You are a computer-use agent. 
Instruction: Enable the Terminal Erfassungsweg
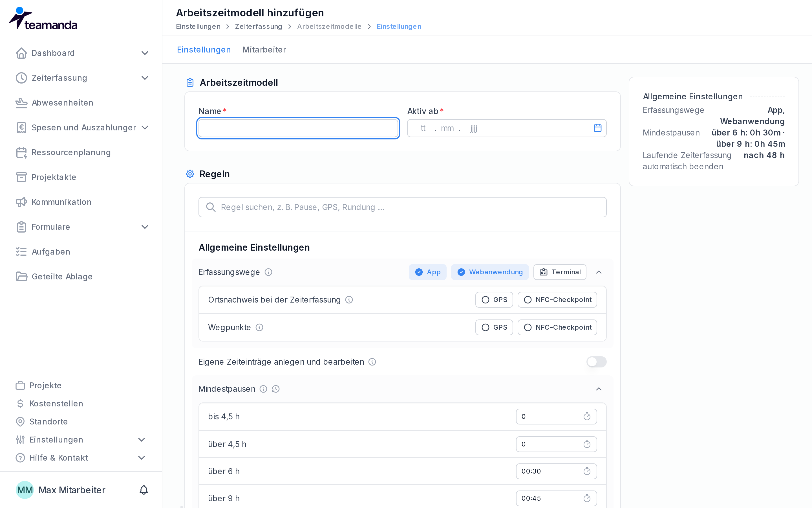click(x=560, y=272)
